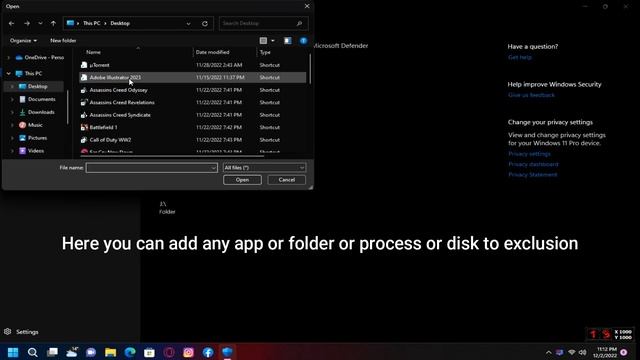Open Privacy Statement link
This screenshot has height=360, width=640.
point(533,174)
